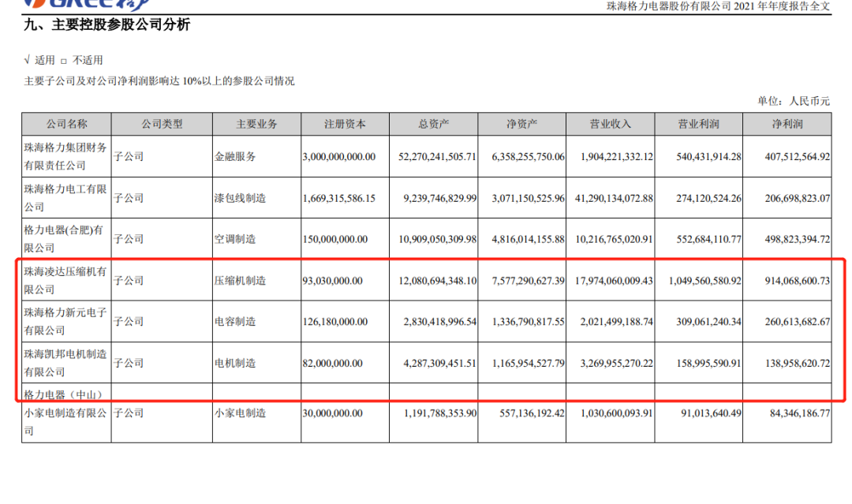Click net assets value 3,071,150,525.96
This screenshot has width=852, height=504.
(528, 198)
